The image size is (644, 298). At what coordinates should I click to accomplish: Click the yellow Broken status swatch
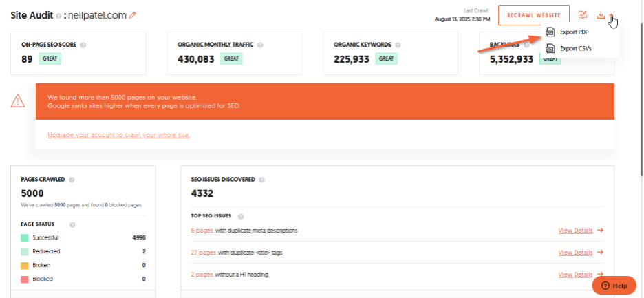(25, 265)
